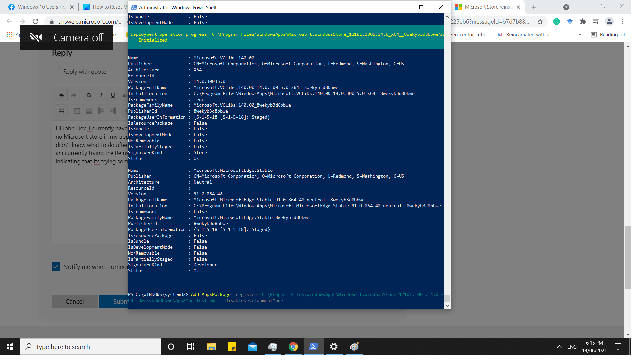This screenshot has height=364, width=634.
Task: Click the Insert table icon
Action: coord(61,111)
